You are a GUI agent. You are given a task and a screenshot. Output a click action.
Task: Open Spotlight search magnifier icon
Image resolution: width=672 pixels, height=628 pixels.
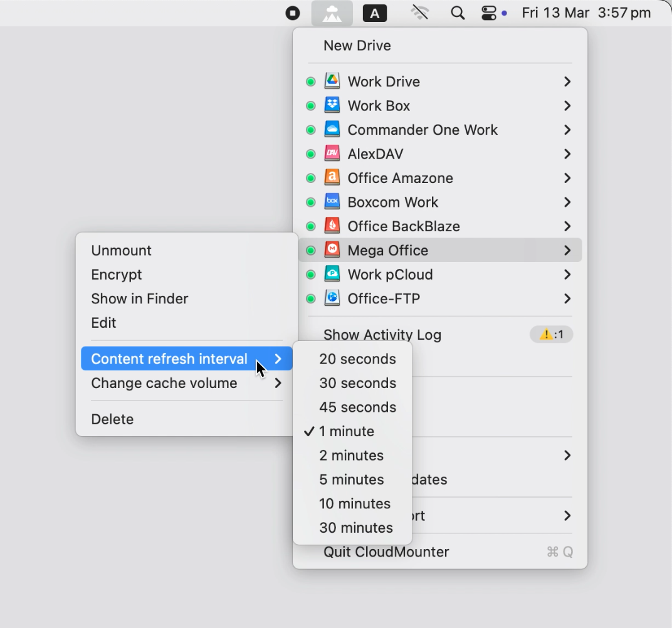(x=458, y=13)
